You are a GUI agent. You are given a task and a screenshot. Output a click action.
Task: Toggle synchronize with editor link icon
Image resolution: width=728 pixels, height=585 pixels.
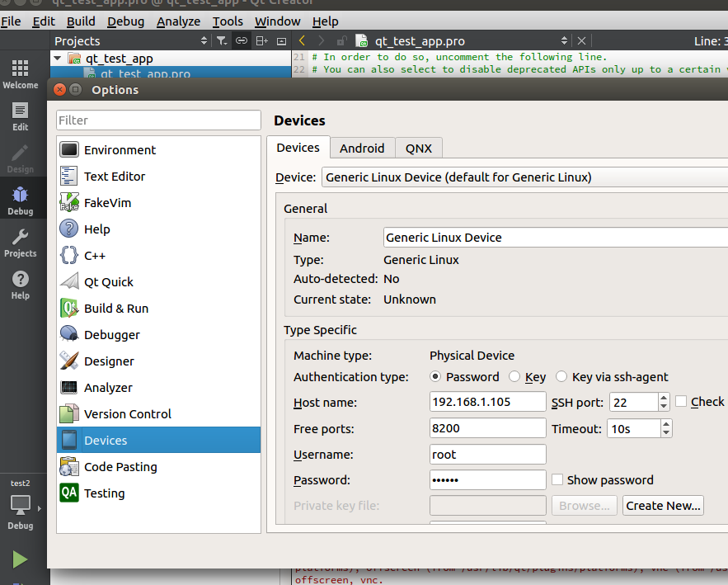click(x=242, y=41)
